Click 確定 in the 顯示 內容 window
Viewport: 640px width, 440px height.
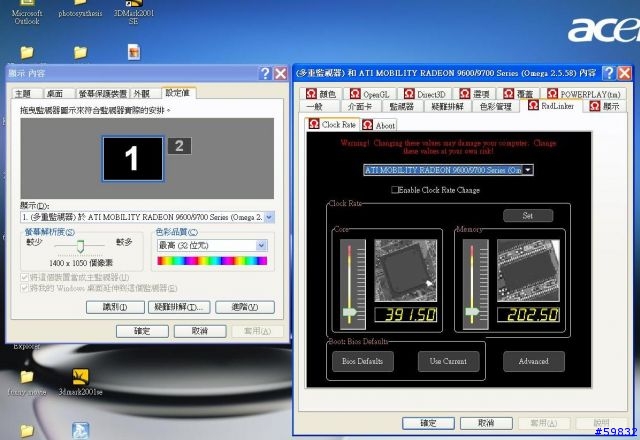[142, 331]
